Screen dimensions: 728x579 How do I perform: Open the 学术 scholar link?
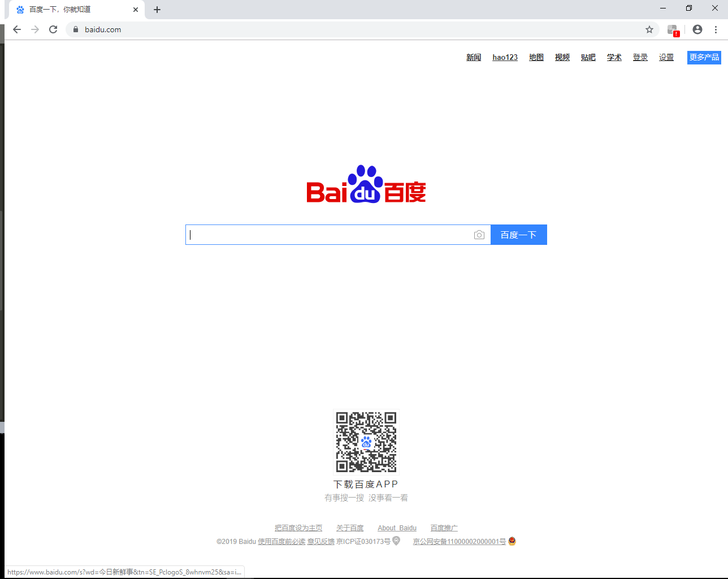614,58
